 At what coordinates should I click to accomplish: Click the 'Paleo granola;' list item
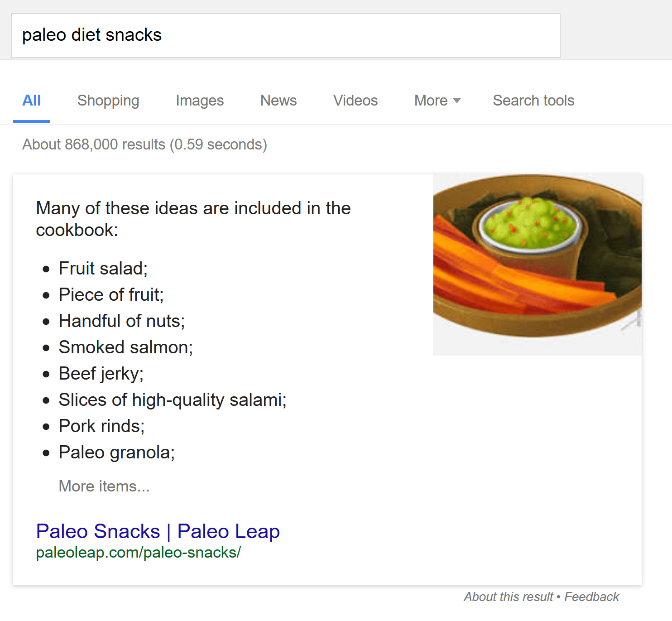click(117, 453)
